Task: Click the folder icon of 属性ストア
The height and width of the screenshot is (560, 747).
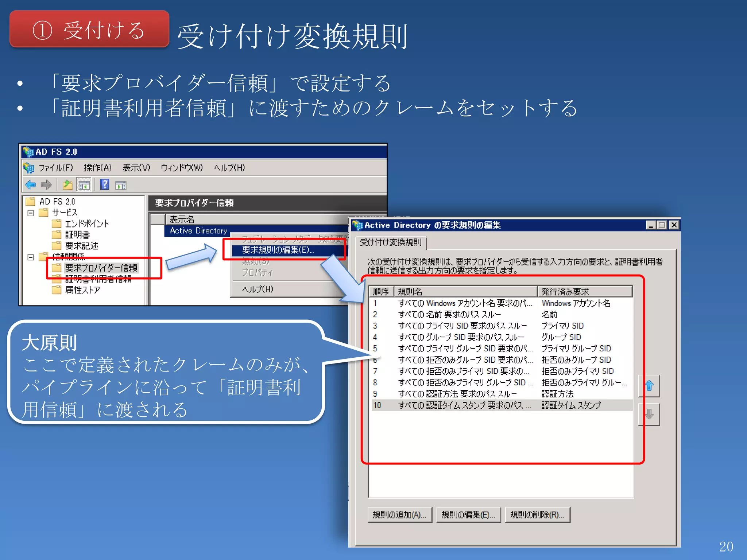Action: [x=57, y=290]
